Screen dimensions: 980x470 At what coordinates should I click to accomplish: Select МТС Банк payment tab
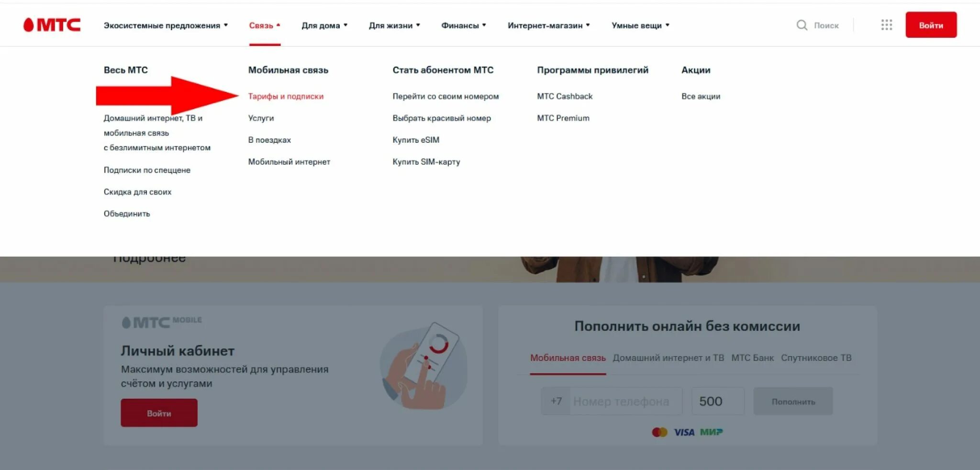click(x=752, y=358)
